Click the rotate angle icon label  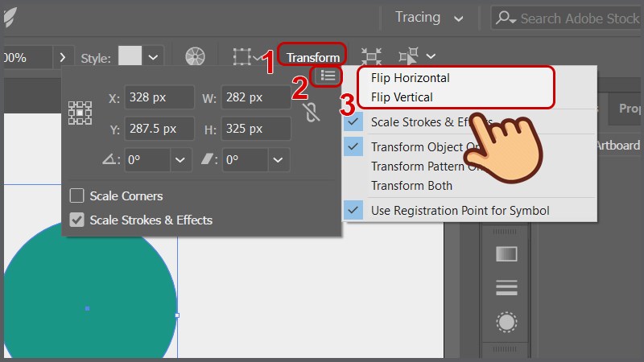tap(109, 158)
